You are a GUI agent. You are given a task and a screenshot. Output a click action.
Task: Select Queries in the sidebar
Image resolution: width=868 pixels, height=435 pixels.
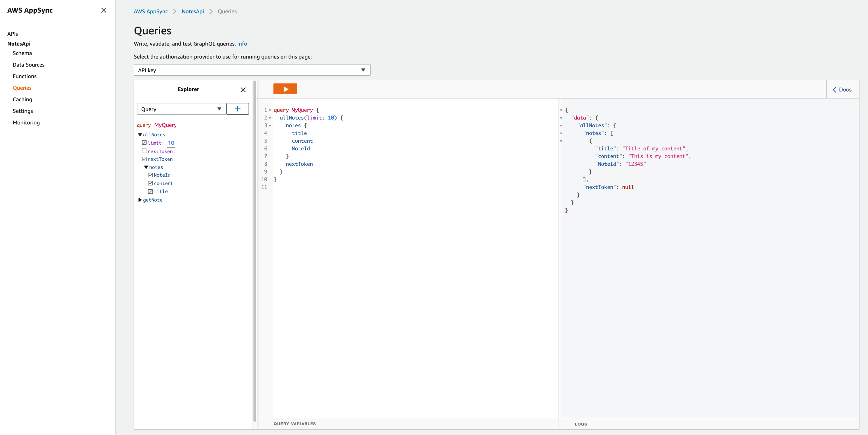coord(22,88)
